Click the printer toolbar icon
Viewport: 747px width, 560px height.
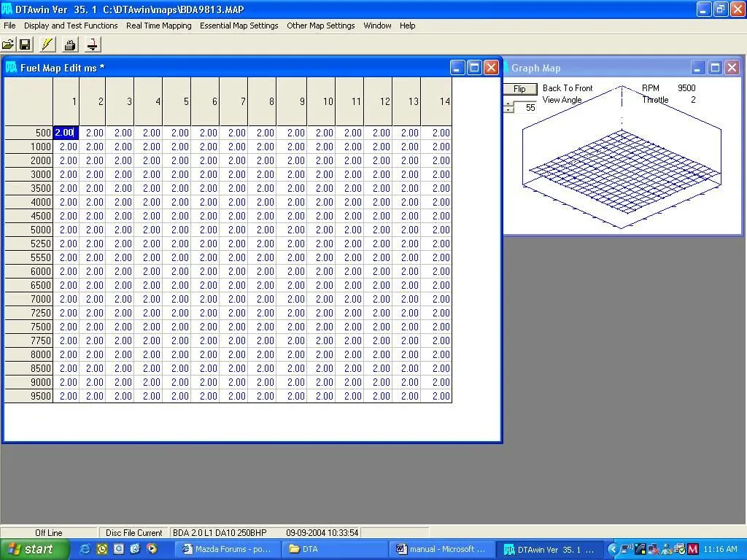pyautogui.click(x=69, y=44)
